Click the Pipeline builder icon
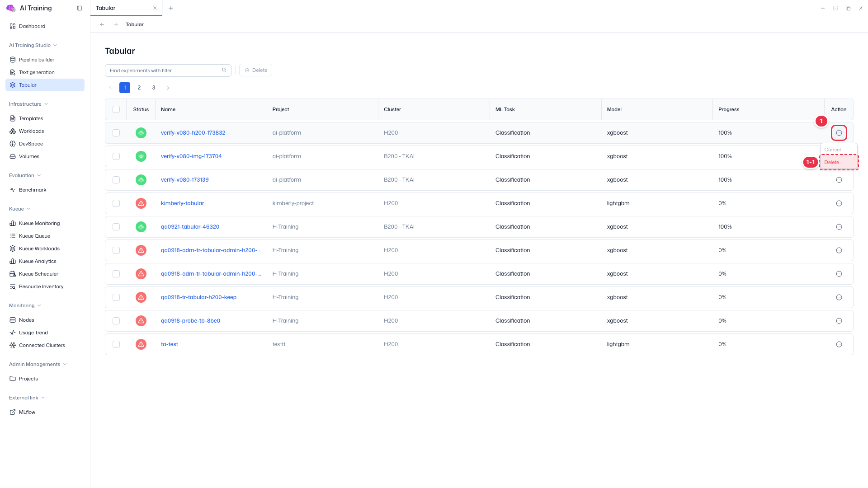This screenshot has width=868, height=488. pos(13,60)
